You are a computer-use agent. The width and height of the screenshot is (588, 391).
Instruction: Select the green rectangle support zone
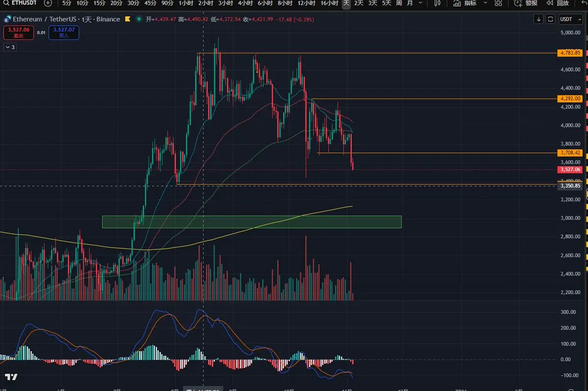coord(252,222)
